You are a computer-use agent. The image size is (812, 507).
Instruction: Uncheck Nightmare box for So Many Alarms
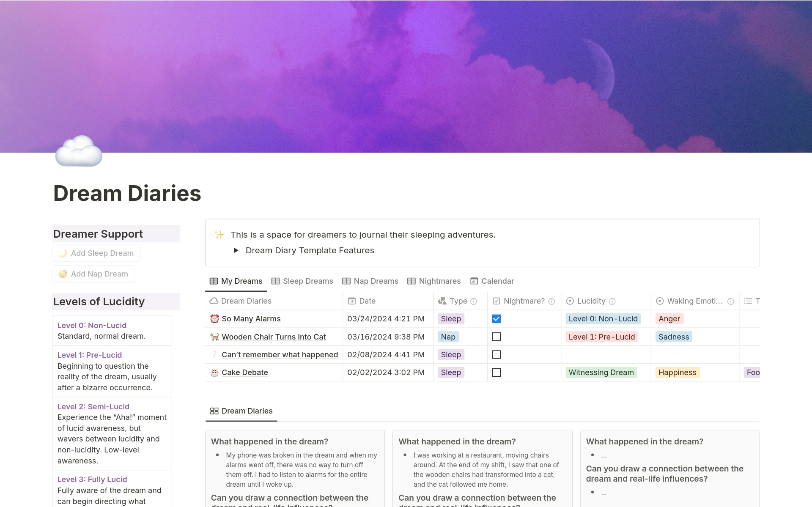point(496,319)
